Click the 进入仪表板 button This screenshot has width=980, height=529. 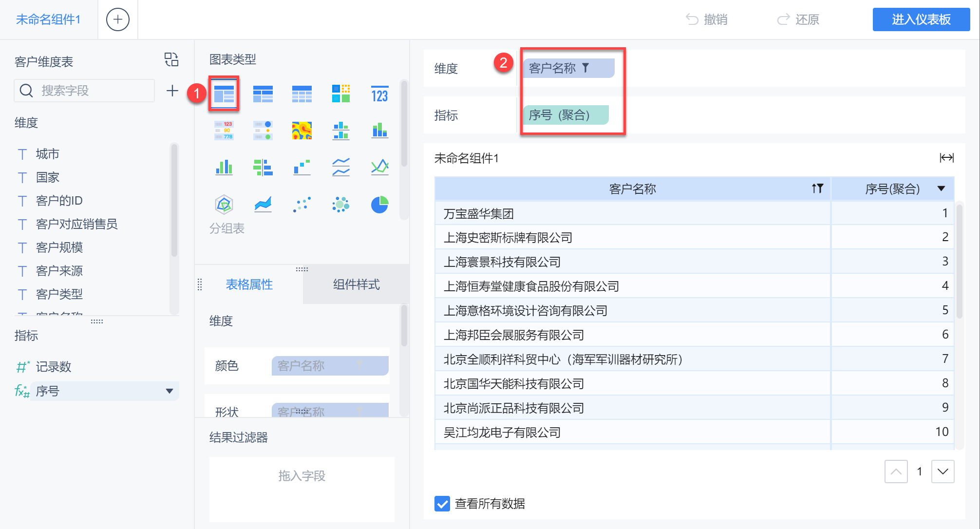click(921, 19)
